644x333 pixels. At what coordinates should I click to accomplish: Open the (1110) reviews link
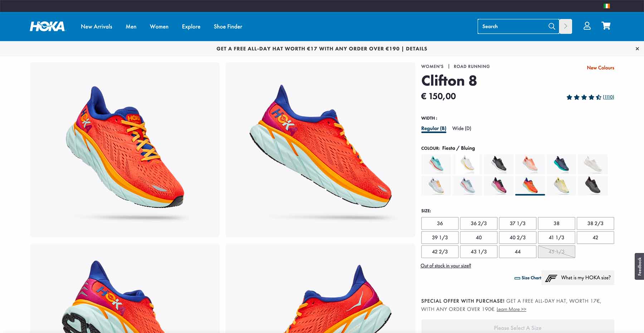click(608, 97)
